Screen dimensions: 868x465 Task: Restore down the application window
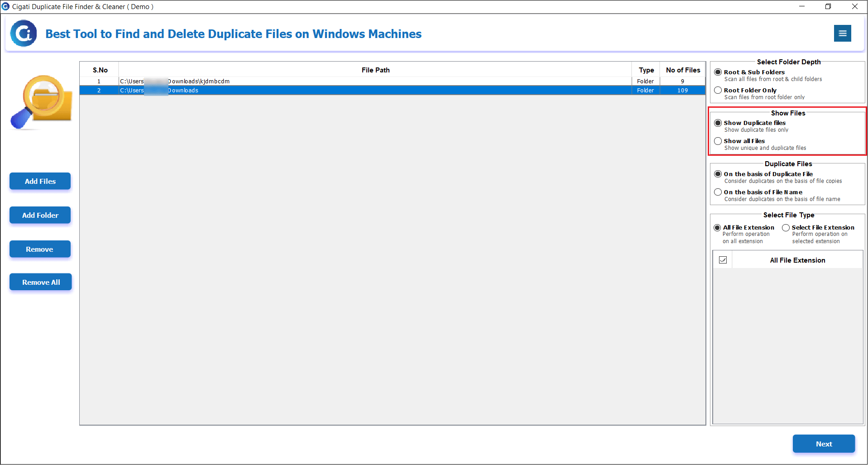[828, 6]
